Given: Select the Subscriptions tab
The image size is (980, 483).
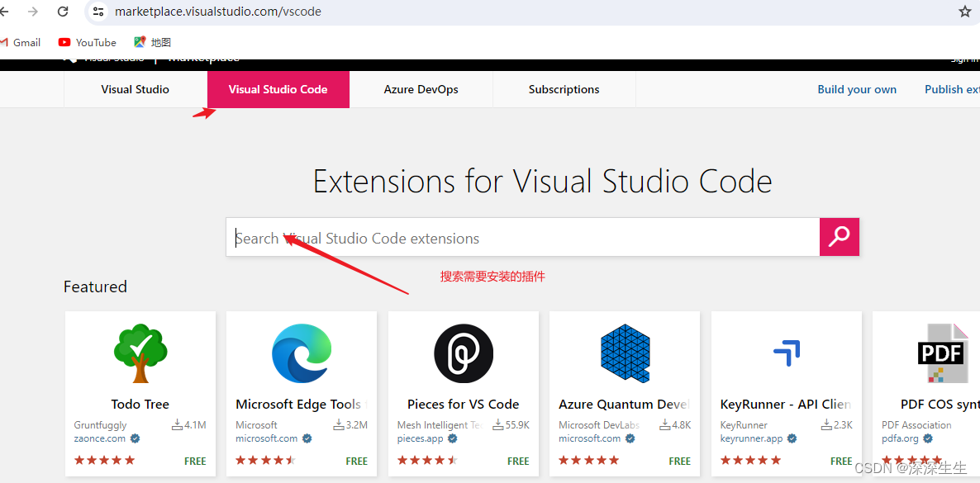Looking at the screenshot, I should click(x=564, y=89).
